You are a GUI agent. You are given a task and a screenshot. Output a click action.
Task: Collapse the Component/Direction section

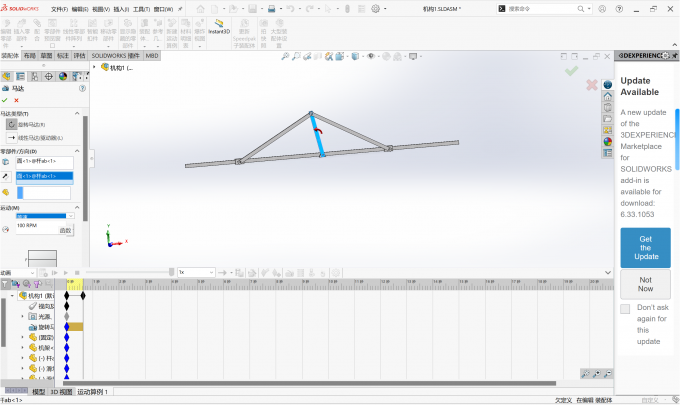(77, 151)
